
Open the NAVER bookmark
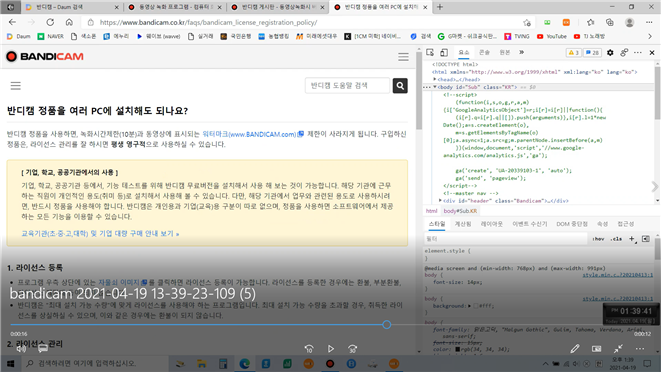tap(51, 37)
